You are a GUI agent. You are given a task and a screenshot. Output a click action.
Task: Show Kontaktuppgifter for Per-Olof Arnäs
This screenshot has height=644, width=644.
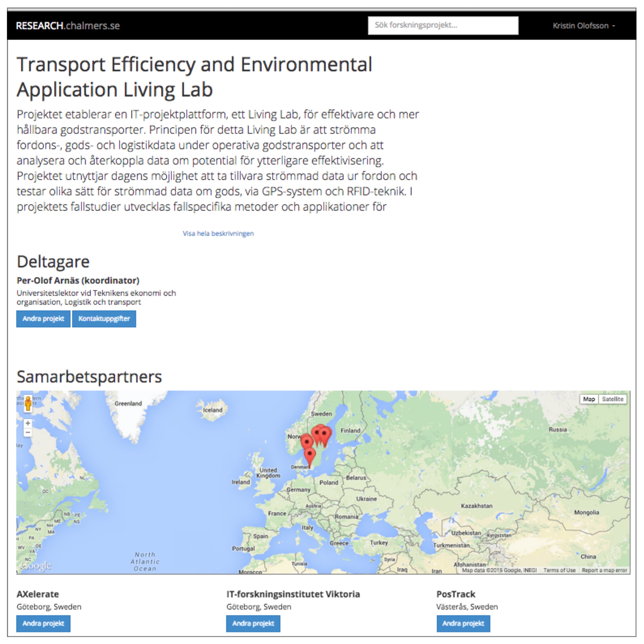pos(104,319)
